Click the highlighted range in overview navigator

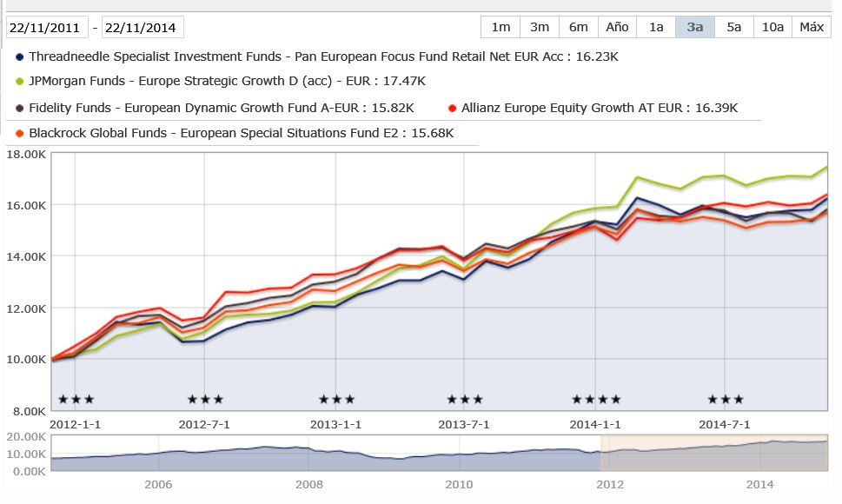713,451
